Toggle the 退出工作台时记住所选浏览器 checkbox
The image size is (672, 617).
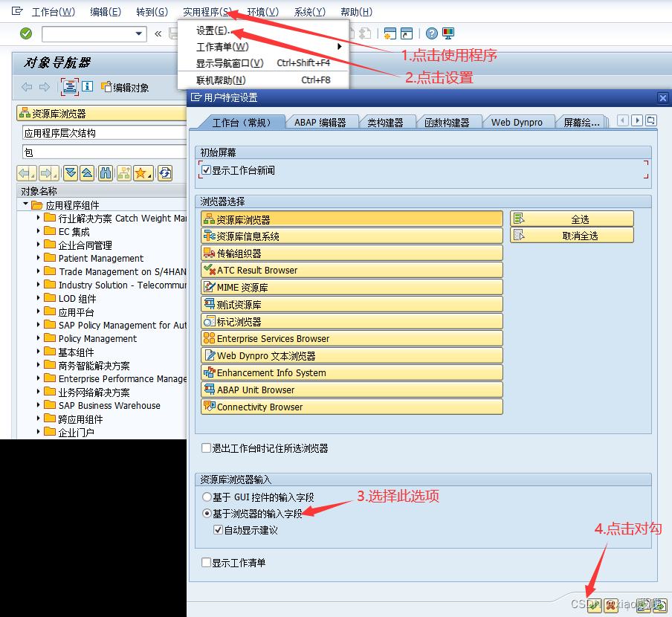click(x=206, y=448)
